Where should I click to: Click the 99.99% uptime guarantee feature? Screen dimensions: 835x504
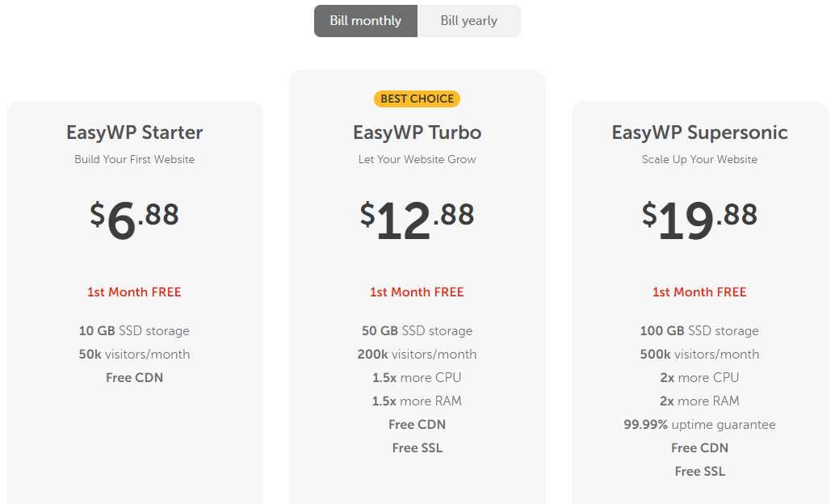699,425
